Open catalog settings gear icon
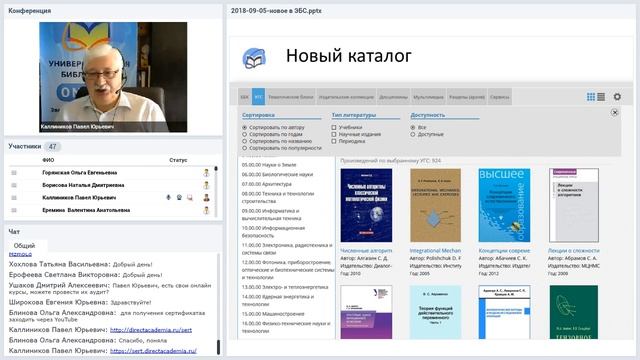This screenshot has height=360, width=640. (617, 97)
